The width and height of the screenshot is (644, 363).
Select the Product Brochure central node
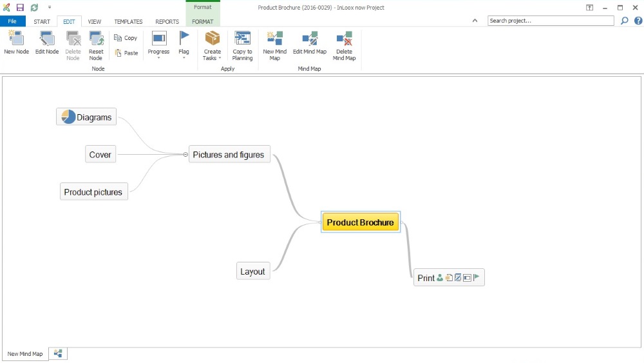[x=360, y=222]
